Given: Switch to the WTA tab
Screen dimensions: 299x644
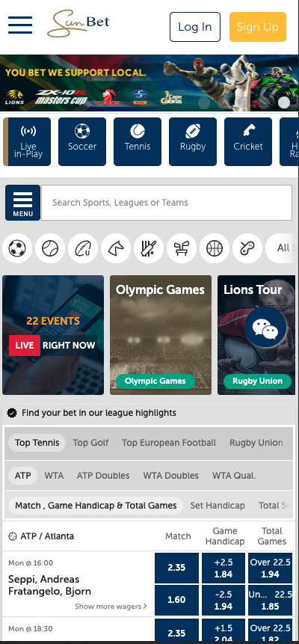Looking at the screenshot, I should click(x=54, y=476).
